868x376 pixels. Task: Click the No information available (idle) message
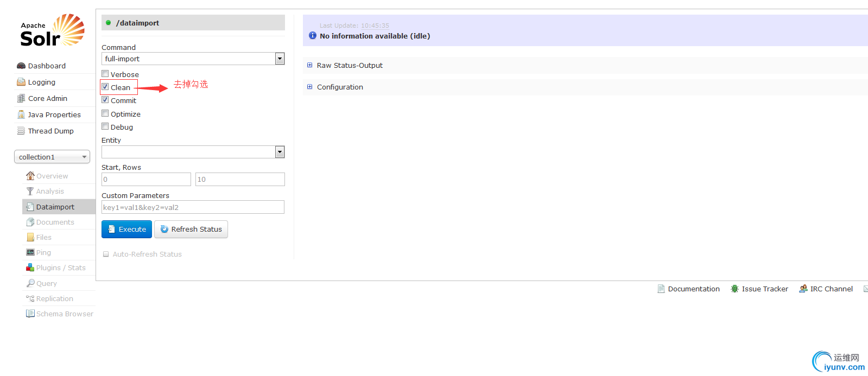[x=375, y=36]
